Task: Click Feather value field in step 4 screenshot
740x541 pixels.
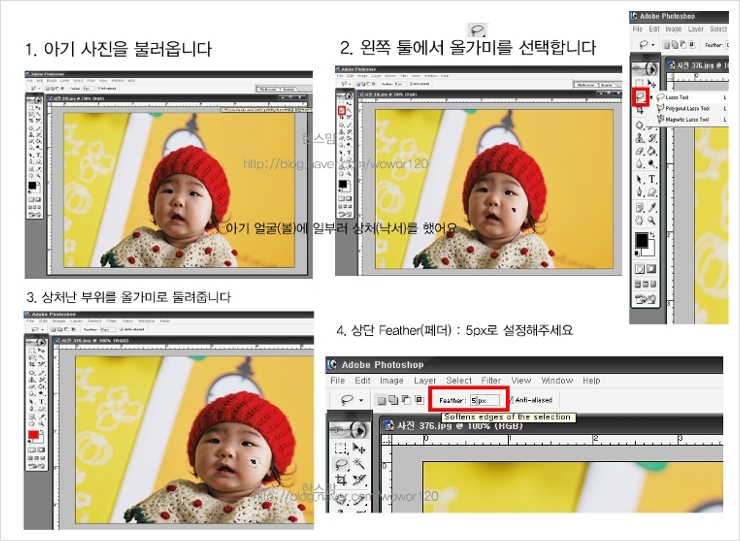Action: 485,400
